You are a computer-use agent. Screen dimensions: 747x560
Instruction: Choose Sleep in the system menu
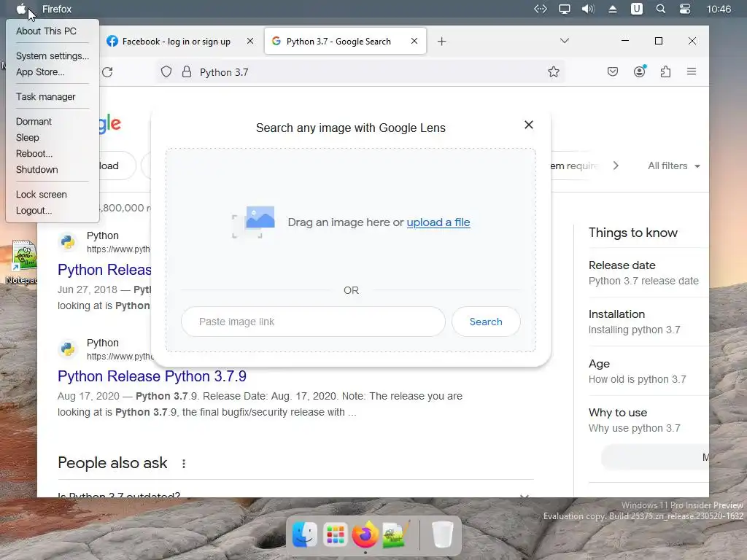point(28,138)
